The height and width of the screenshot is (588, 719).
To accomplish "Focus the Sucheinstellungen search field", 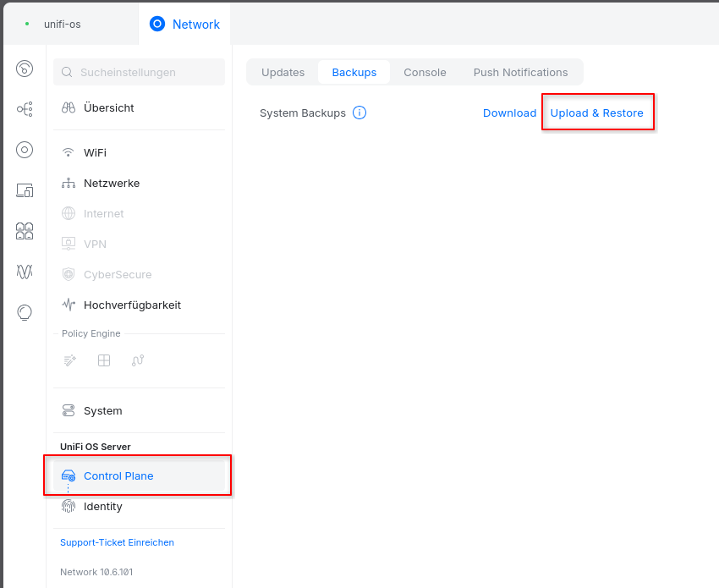I will pos(139,72).
